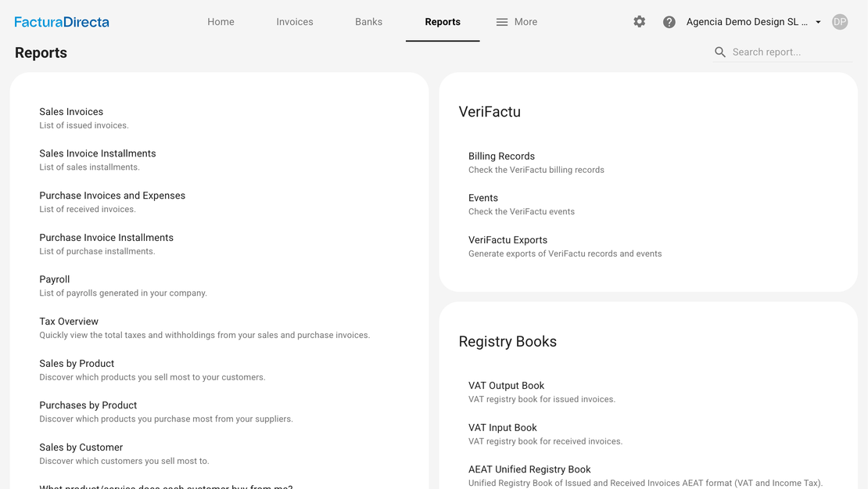Click the FacturaDirecta logo
The width and height of the screenshot is (868, 489).
[x=62, y=22]
